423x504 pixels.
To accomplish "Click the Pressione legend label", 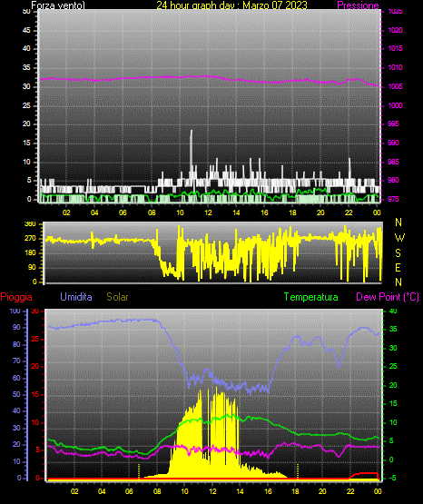I will 358,5.
